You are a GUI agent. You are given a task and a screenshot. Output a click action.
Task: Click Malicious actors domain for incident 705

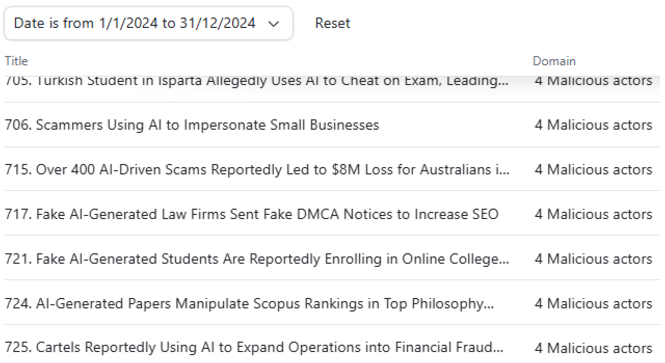tap(593, 81)
